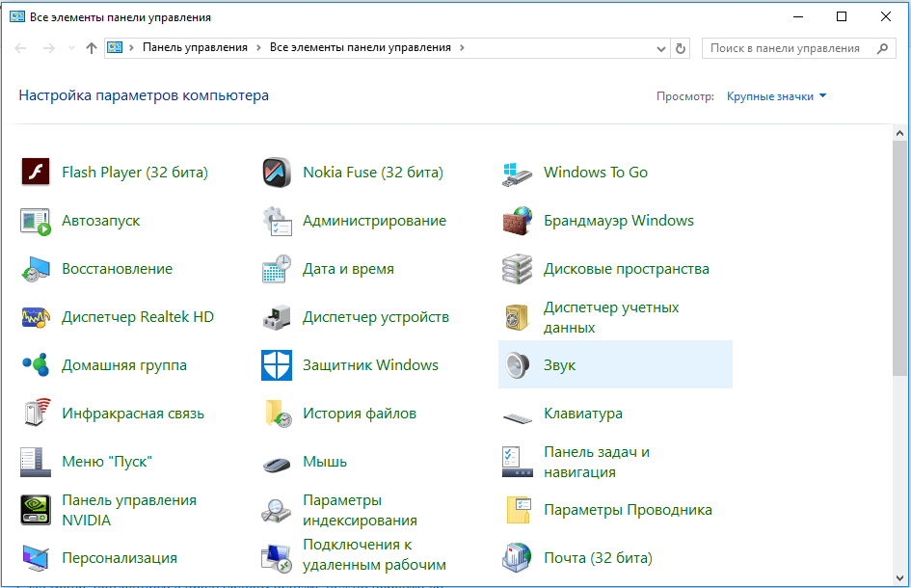911x588 pixels.
Task: Click the Почта (32 бита) icon
Action: [x=517, y=558]
